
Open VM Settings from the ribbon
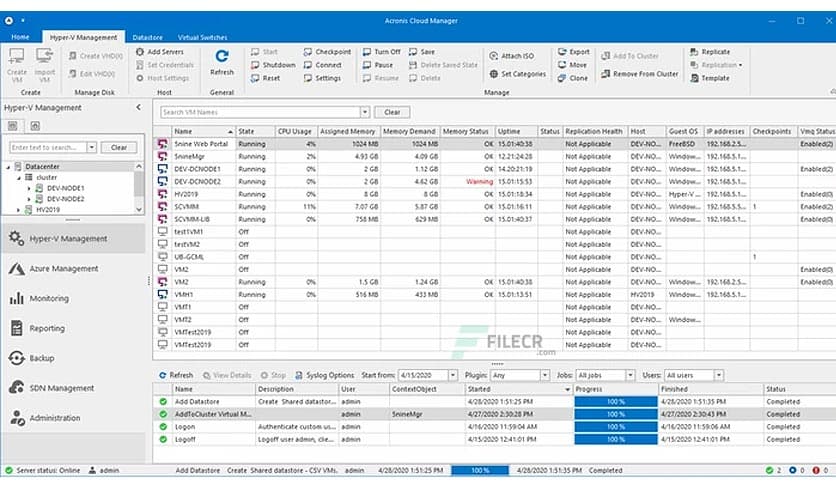click(x=322, y=78)
